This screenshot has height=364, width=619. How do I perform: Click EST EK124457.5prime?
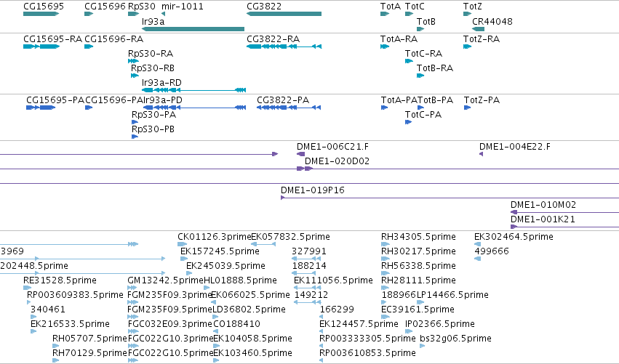322,331
